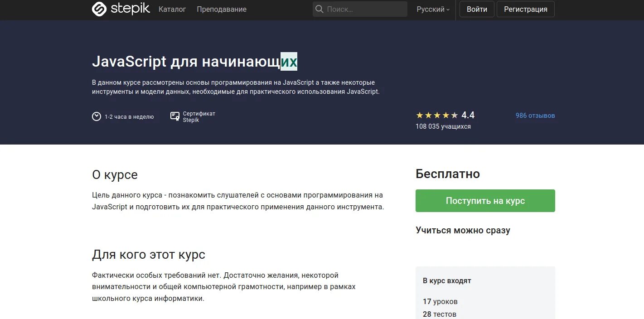Click the star rating icons
644x319 pixels.
[437, 115]
